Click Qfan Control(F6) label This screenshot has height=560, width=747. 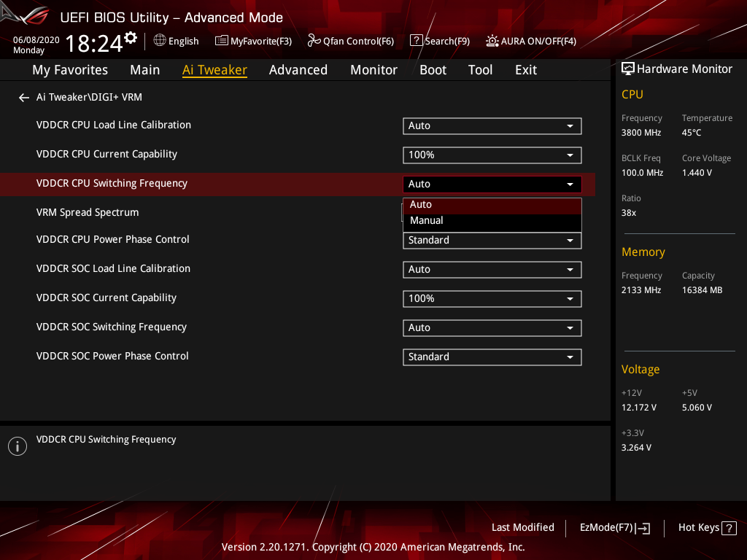click(359, 42)
